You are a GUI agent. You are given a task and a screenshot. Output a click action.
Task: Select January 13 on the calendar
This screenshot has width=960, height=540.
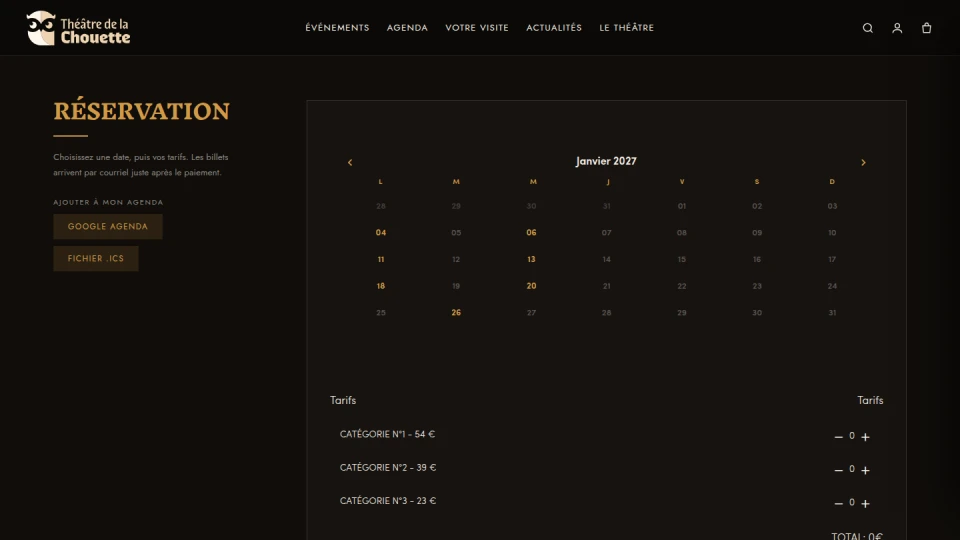tap(531, 260)
